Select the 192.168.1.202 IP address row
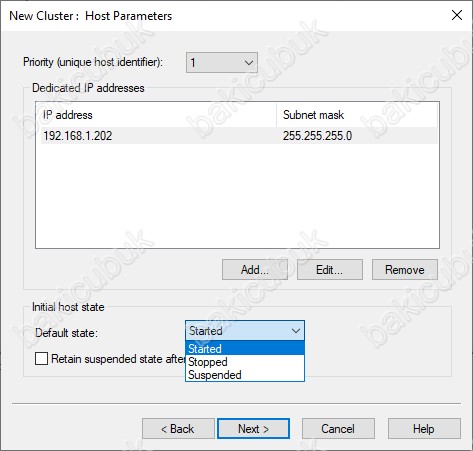This screenshot has height=451, width=473. (x=239, y=136)
